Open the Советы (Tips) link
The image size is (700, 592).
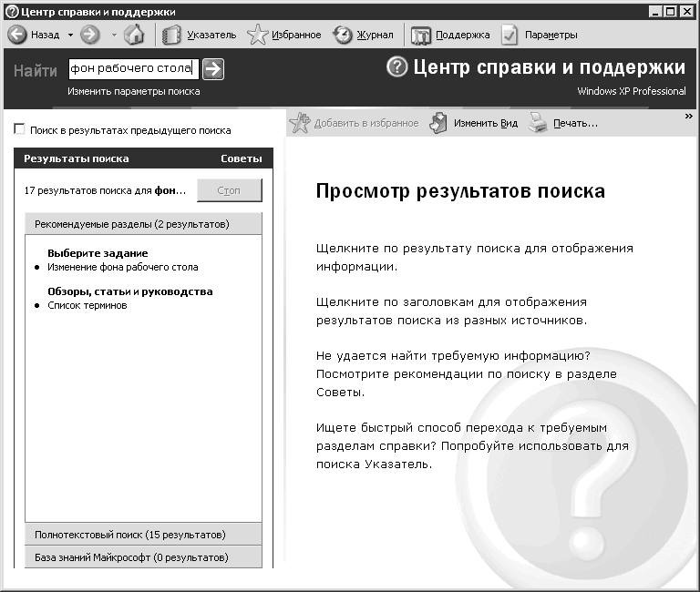(241, 158)
